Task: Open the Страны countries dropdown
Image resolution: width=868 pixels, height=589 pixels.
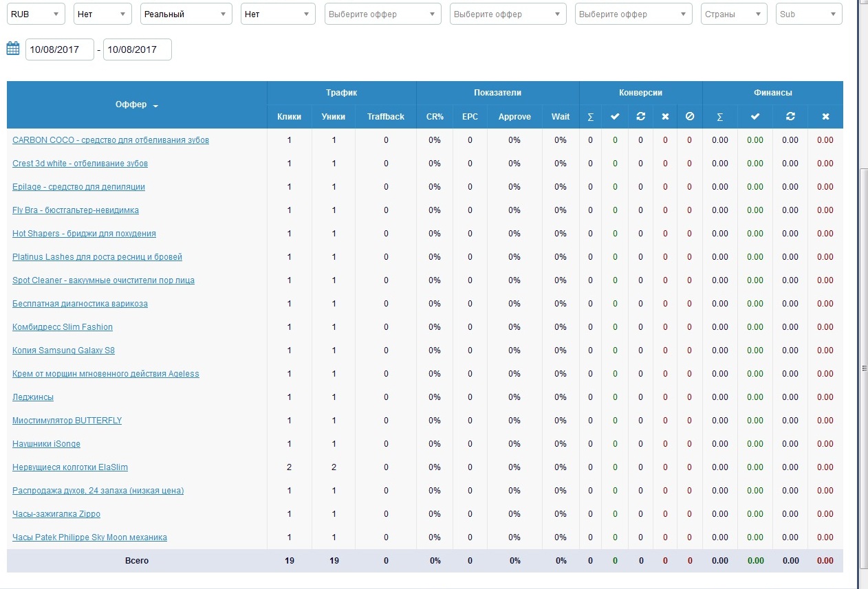Action: pos(734,14)
